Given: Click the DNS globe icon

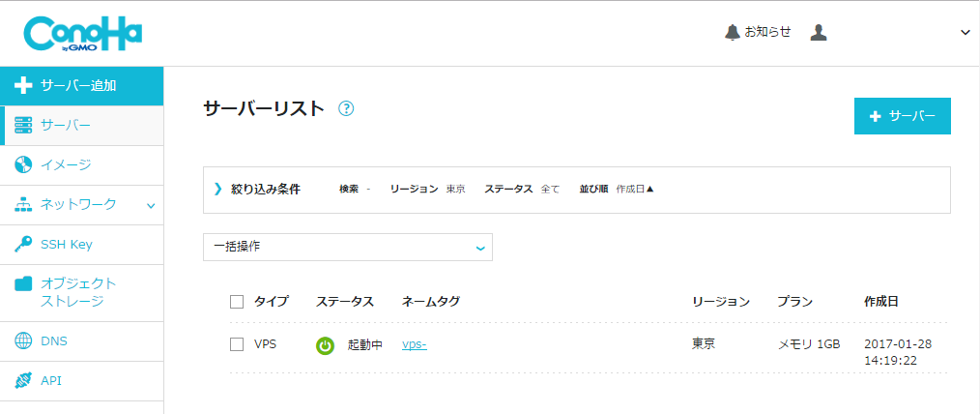Looking at the screenshot, I should point(24,341).
